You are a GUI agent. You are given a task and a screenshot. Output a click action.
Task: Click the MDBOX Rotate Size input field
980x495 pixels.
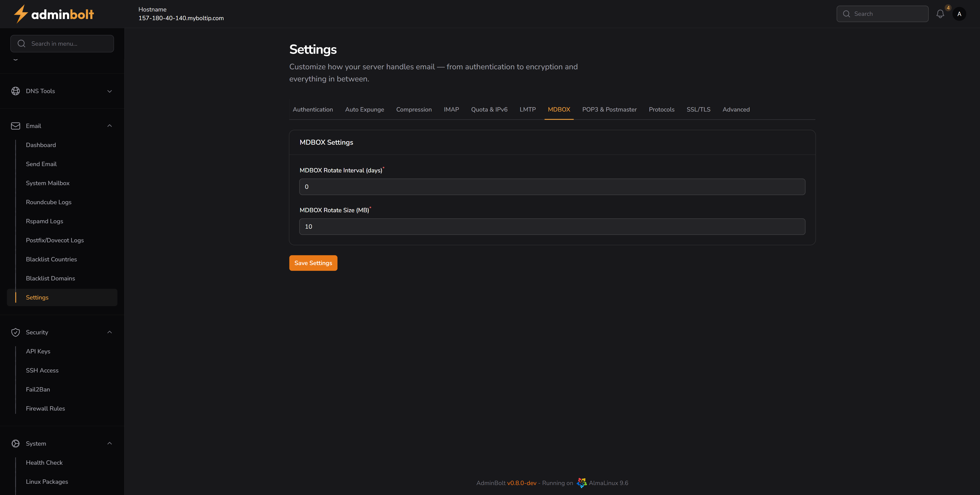tap(552, 226)
